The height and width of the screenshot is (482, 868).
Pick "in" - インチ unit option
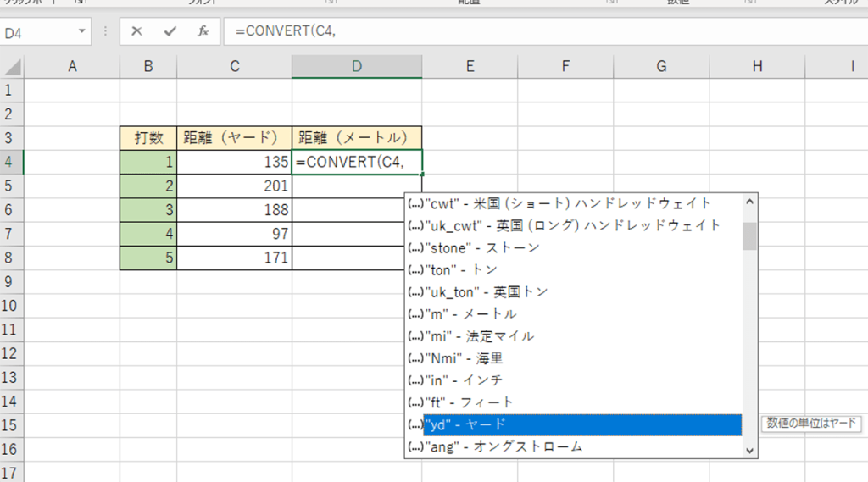pyautogui.click(x=574, y=380)
